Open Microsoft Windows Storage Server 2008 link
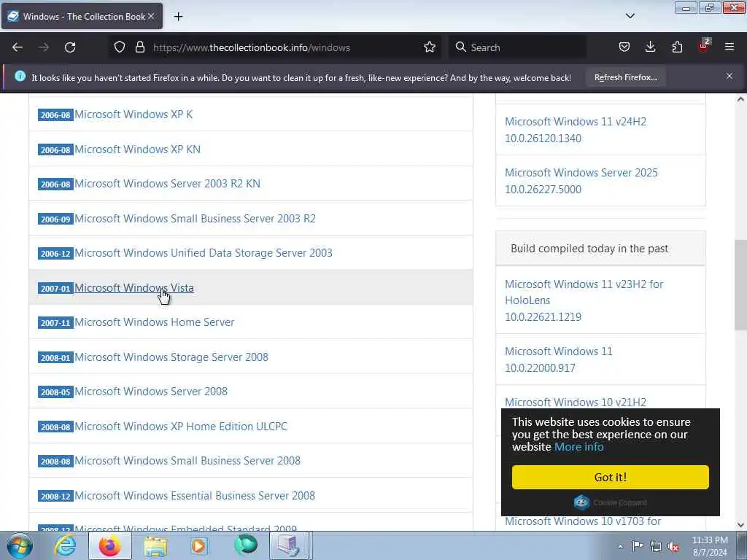Screen dimensions: 747x560 click(171, 357)
